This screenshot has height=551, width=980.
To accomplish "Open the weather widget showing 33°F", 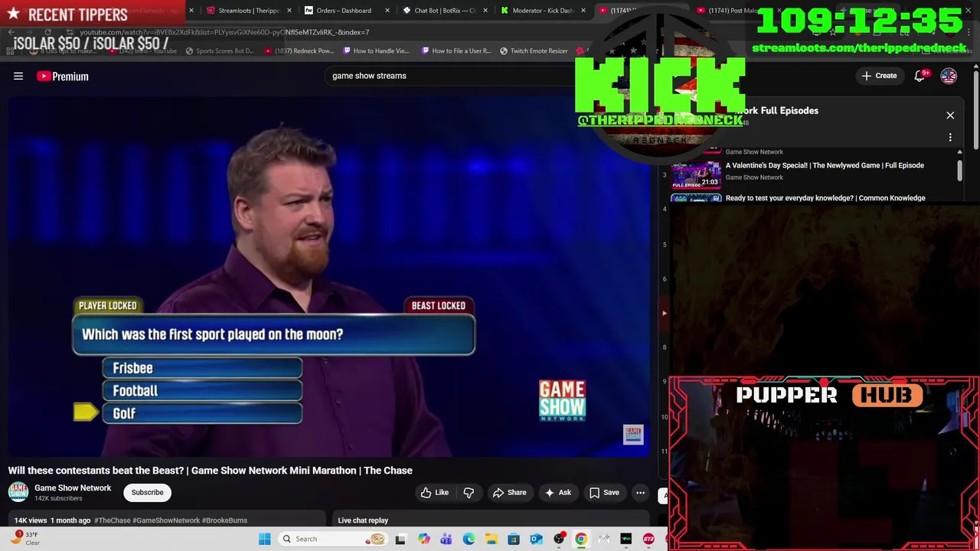I will point(24,539).
